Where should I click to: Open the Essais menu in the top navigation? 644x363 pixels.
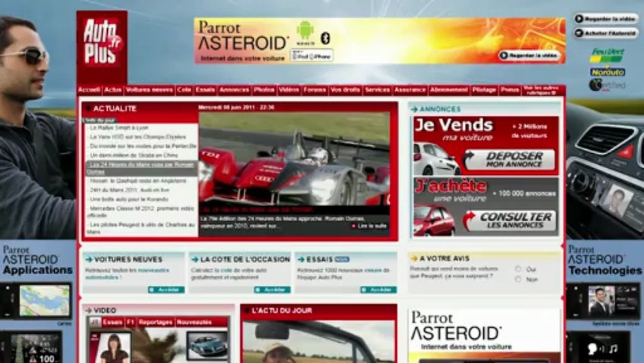click(205, 90)
